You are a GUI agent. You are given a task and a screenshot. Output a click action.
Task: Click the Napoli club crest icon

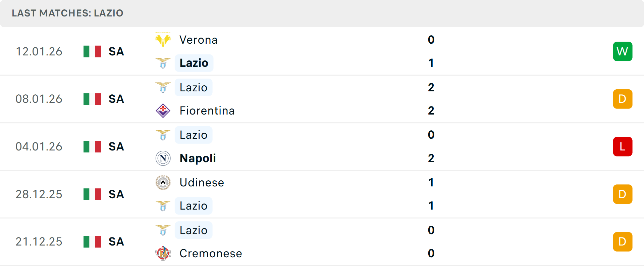(163, 158)
